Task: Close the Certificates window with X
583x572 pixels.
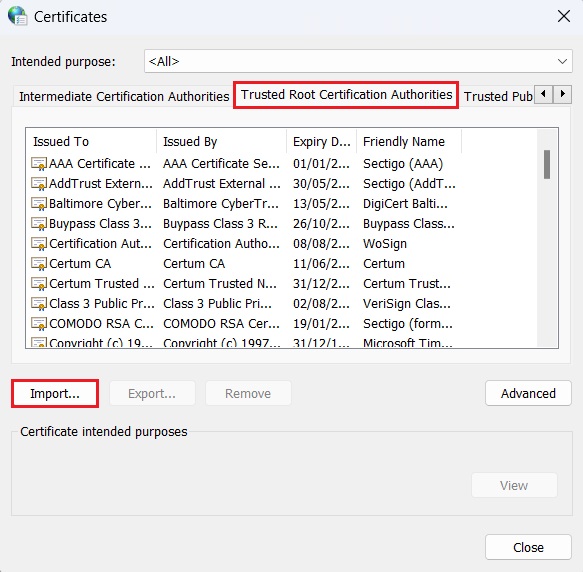Action: (x=564, y=16)
